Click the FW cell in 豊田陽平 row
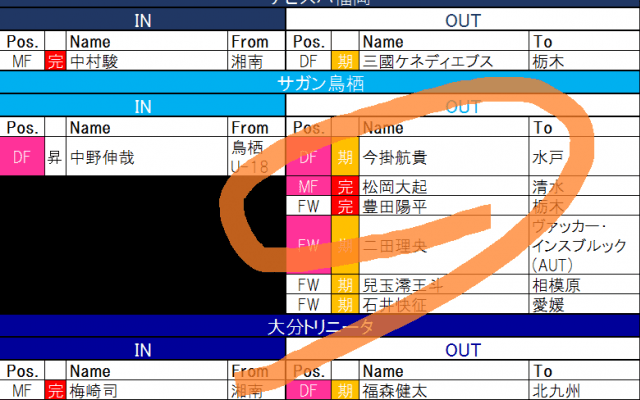The height and width of the screenshot is (400, 640). click(309, 206)
